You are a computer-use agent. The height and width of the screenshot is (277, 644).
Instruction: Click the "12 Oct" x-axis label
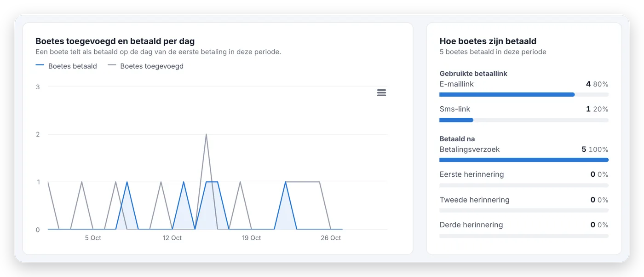(172, 238)
